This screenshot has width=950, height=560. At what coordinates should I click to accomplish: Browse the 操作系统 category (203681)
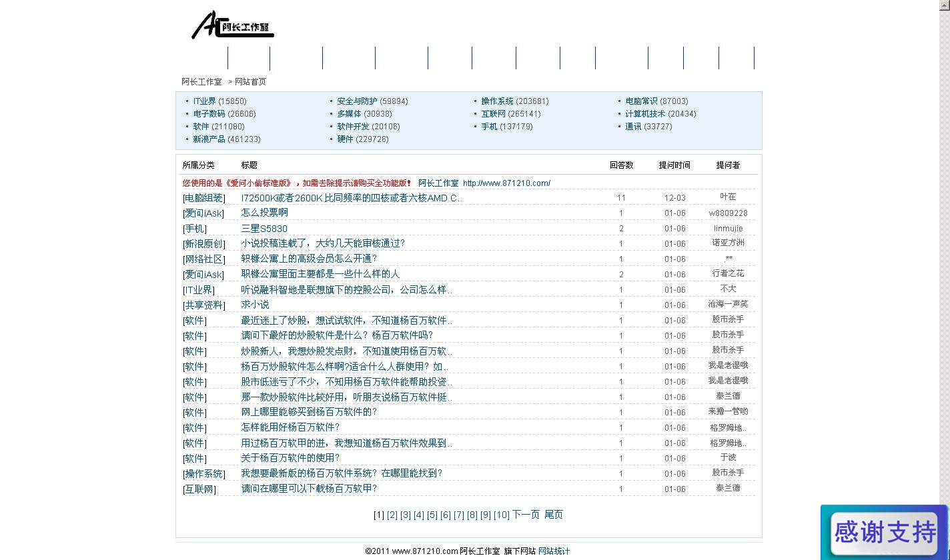pyautogui.click(x=497, y=101)
